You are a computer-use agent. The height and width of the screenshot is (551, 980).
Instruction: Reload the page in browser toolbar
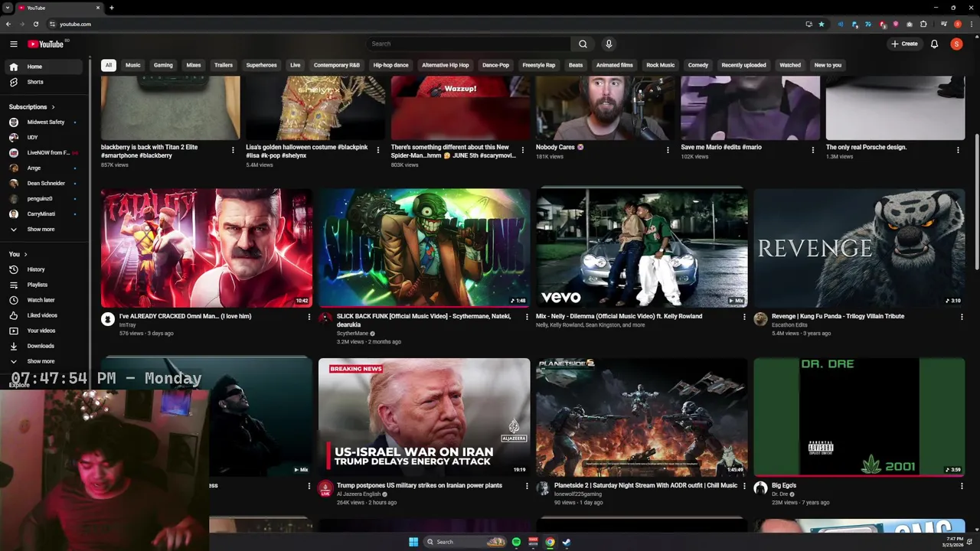(x=35, y=24)
